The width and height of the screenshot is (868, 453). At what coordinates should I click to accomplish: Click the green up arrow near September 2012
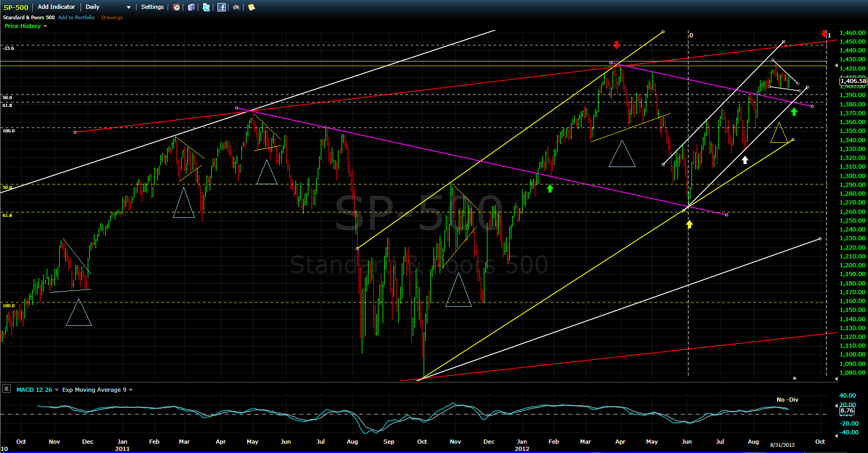click(794, 112)
